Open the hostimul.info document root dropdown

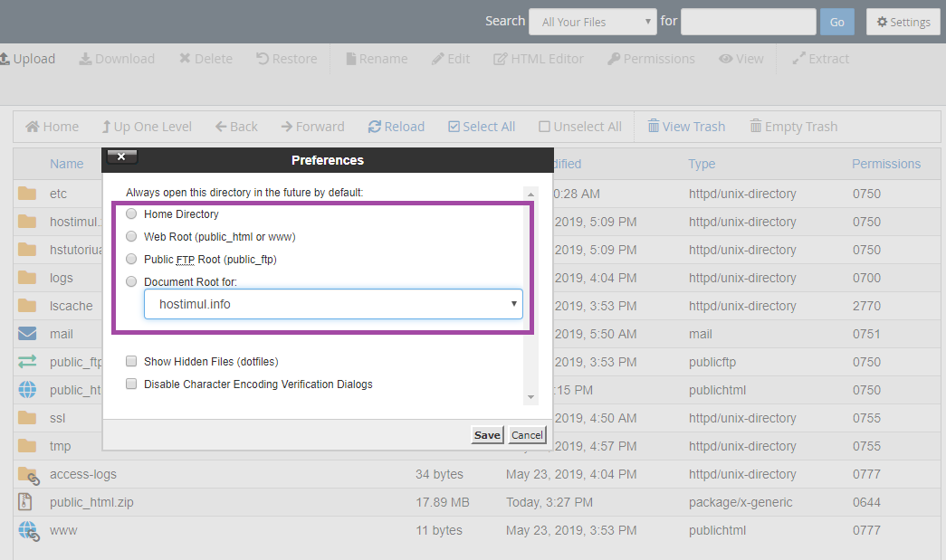tap(332, 304)
